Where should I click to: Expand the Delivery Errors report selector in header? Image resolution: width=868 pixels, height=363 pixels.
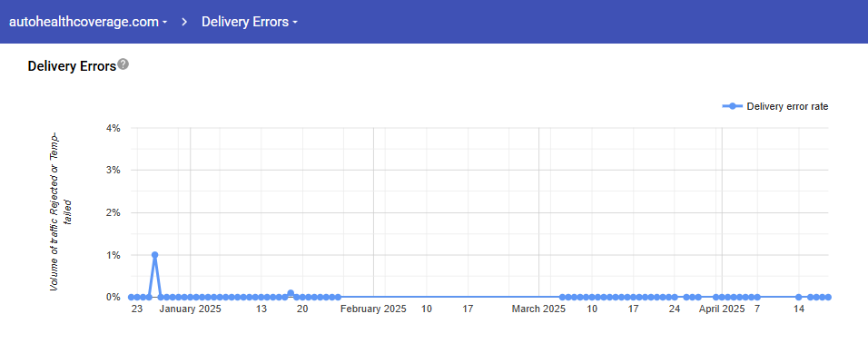tap(249, 22)
